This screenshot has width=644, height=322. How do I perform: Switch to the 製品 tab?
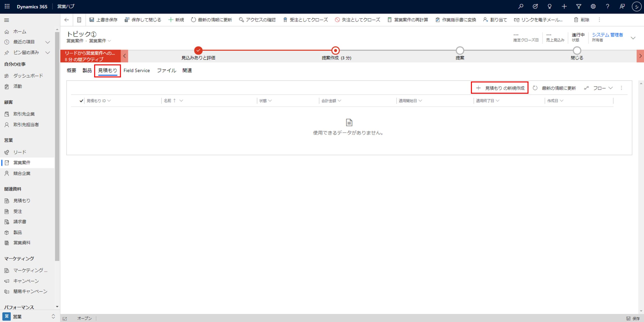click(87, 71)
